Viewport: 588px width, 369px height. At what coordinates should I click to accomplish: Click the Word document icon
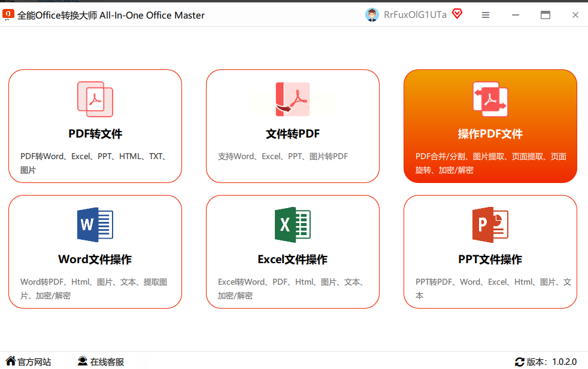pos(95,224)
